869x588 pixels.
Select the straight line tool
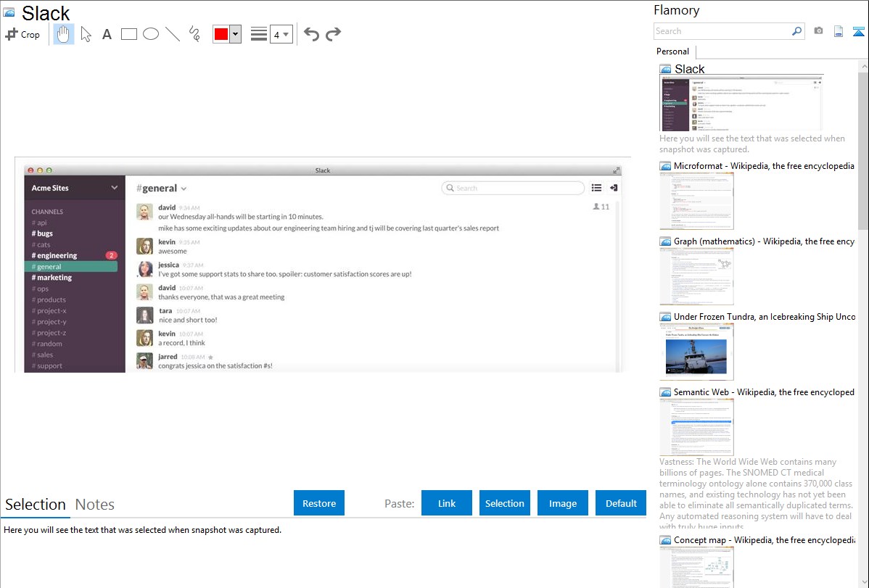(173, 34)
